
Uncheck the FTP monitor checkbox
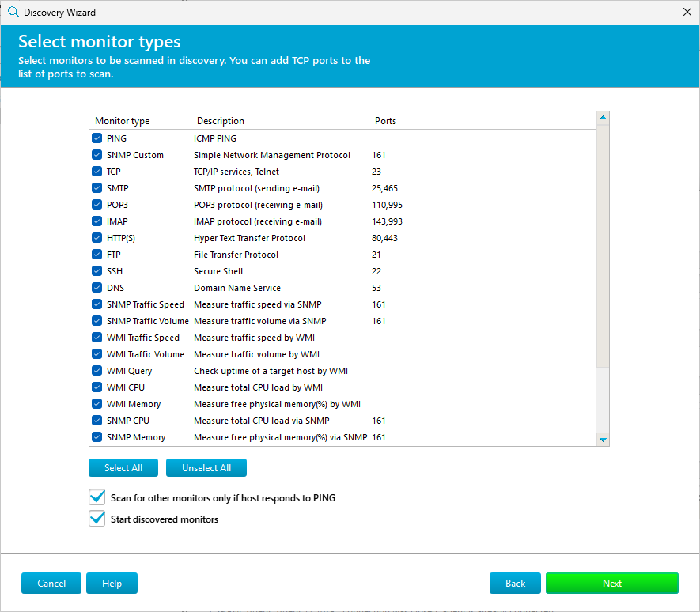click(x=96, y=255)
